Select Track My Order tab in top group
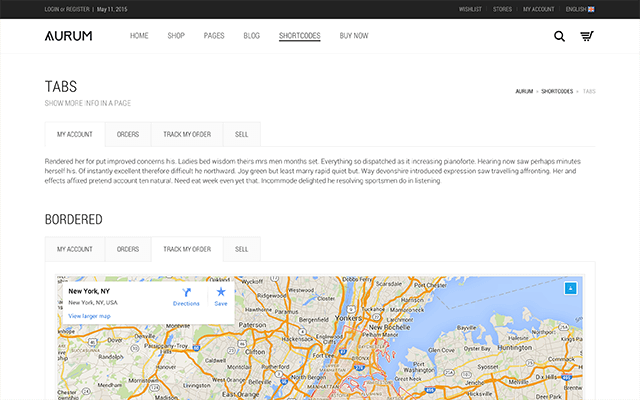640x400 pixels. [187, 134]
